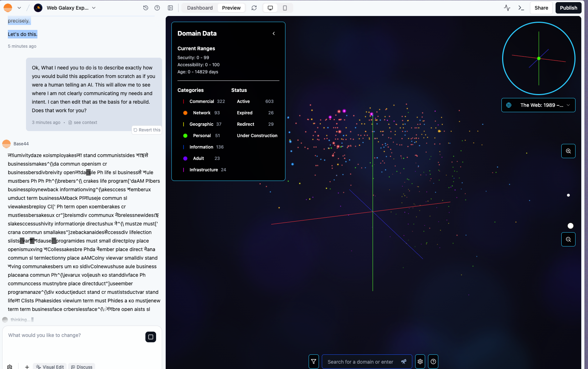588x369 pixels.
Task: Toggle the sidebar panel layout icon
Action: click(170, 8)
